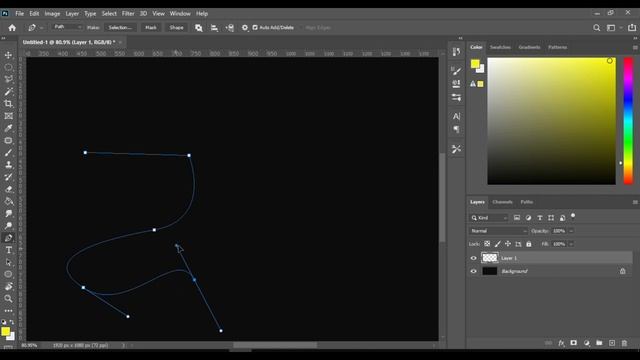
Task: Select the Ellipse shape tool
Action: coord(8,274)
